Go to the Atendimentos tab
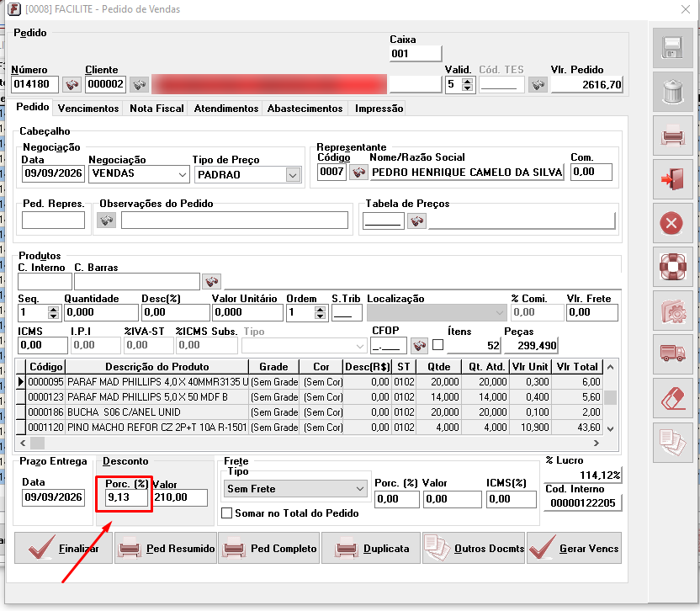Viewport: 700px width, 611px height. click(x=226, y=109)
